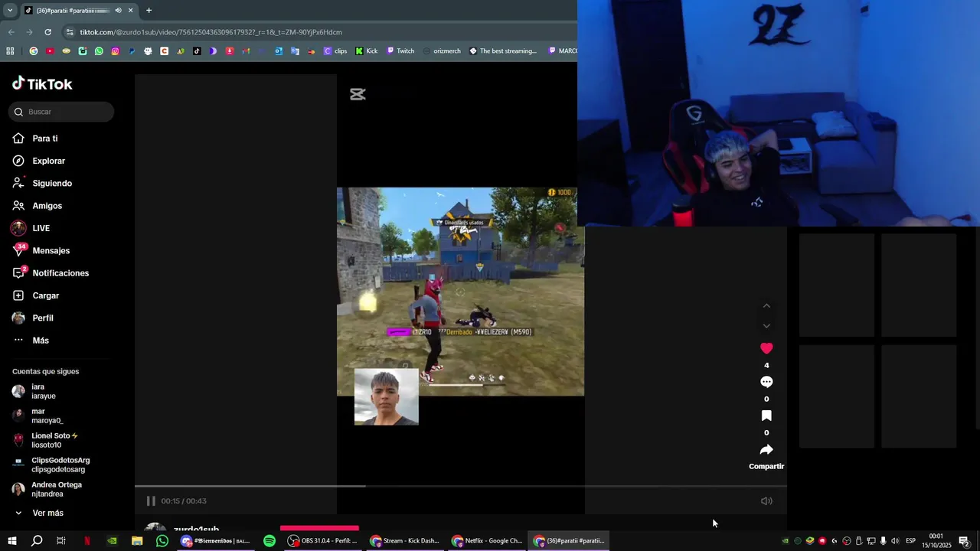Open the Más menu

coord(31,341)
